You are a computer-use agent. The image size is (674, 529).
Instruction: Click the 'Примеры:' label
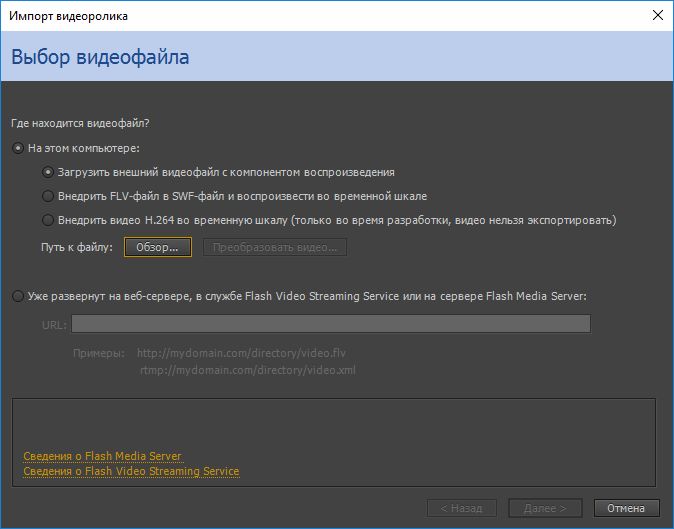pos(99,354)
